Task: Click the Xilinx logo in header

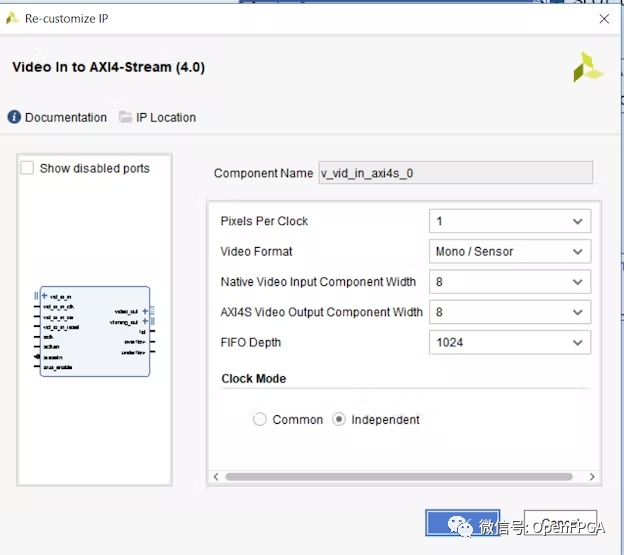Action: pyautogui.click(x=587, y=67)
